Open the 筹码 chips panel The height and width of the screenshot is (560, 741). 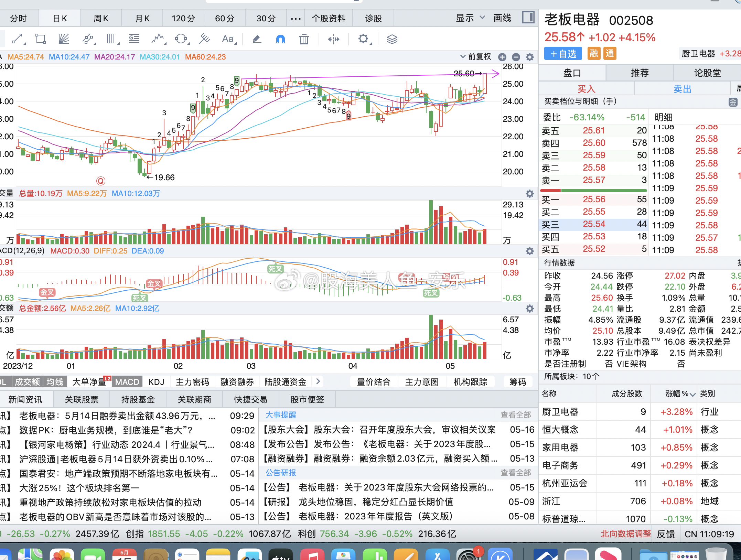click(518, 382)
